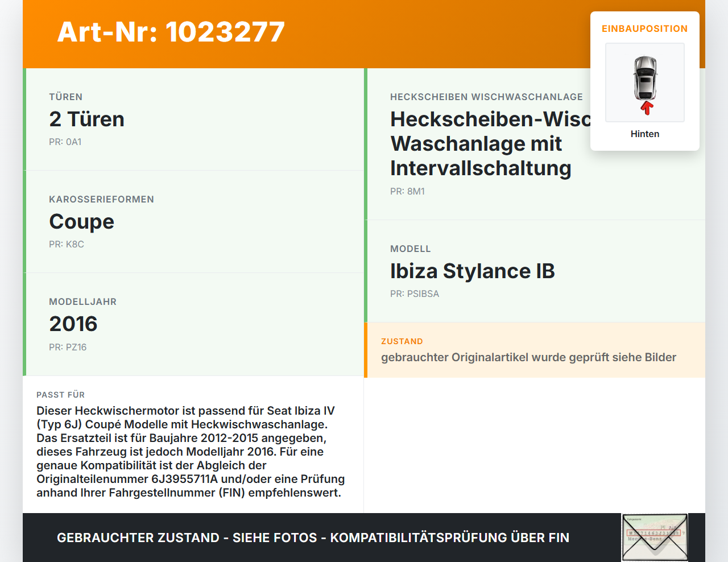Screen dimensions: 728x562
Task: Open the vehicle registration document thumbnail
Action: pos(655,538)
